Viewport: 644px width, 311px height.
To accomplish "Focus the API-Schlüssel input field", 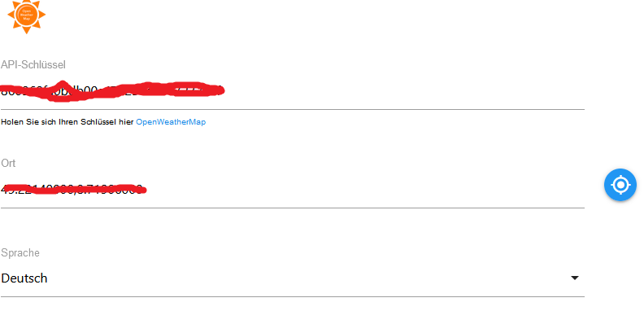I will point(293,91).
